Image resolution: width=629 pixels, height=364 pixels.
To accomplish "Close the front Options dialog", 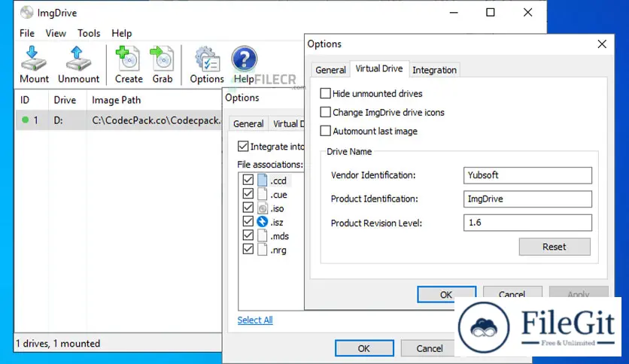I will point(602,44).
